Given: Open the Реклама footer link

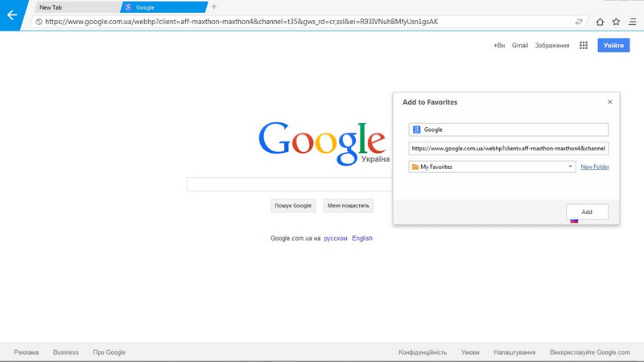Looking at the screenshot, I should click(27, 352).
